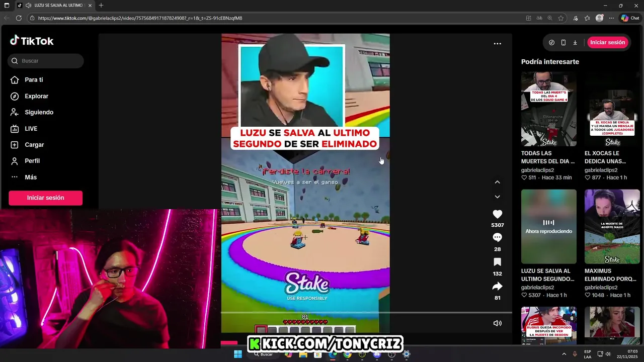
Task: Open the TikTok logo home link
Action: pyautogui.click(x=32, y=41)
